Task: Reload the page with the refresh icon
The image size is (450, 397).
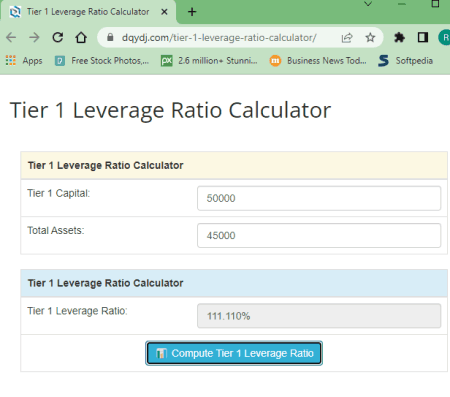Action: click(x=58, y=37)
